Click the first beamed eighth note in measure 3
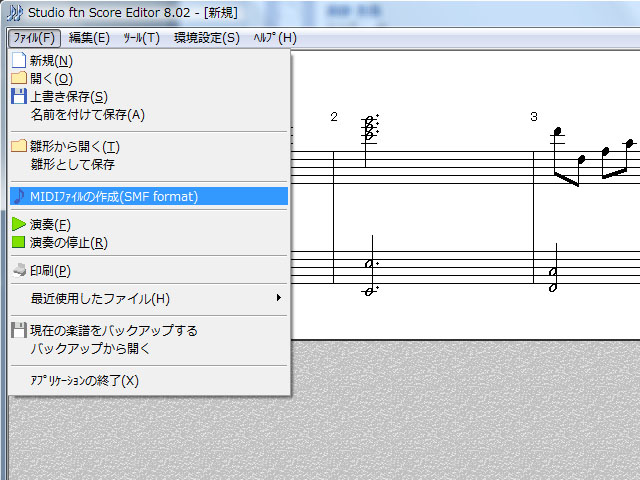 tap(558, 131)
